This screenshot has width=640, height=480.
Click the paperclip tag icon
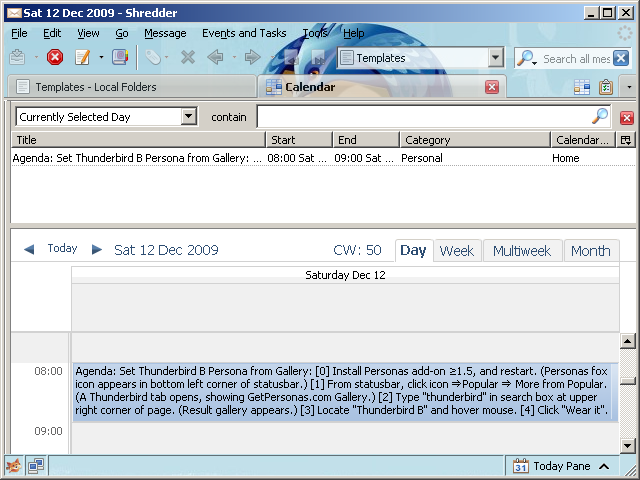(153, 57)
